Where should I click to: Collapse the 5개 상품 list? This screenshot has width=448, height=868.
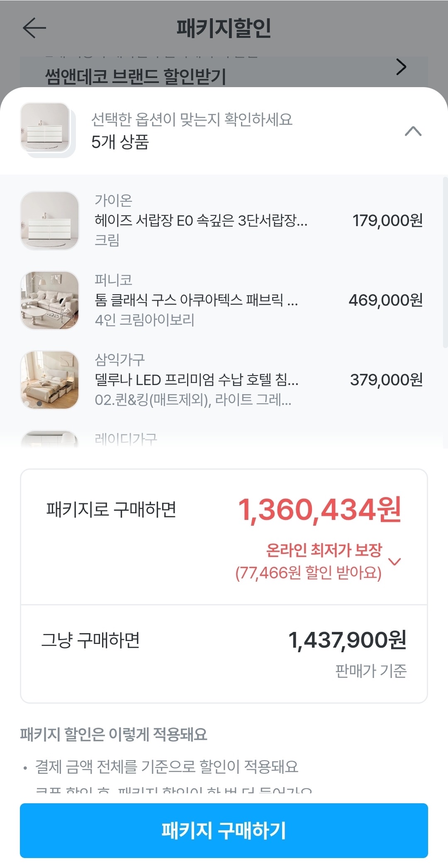pyautogui.click(x=413, y=132)
